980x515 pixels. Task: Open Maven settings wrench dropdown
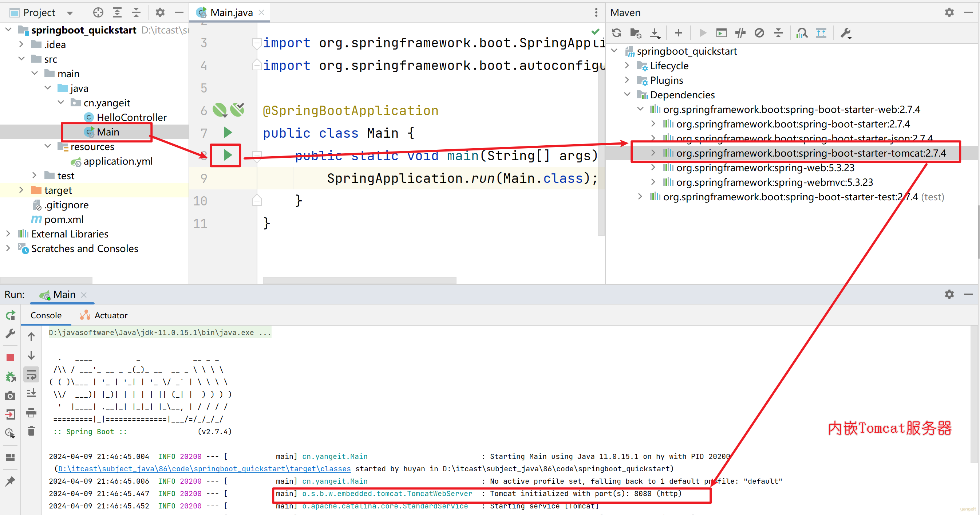pyautogui.click(x=846, y=33)
